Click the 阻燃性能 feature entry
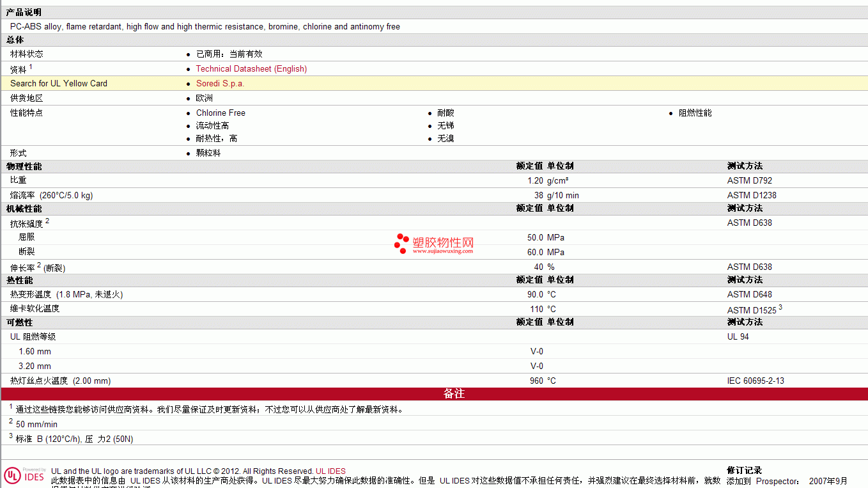Screen dimensions: 868x488 695,113
